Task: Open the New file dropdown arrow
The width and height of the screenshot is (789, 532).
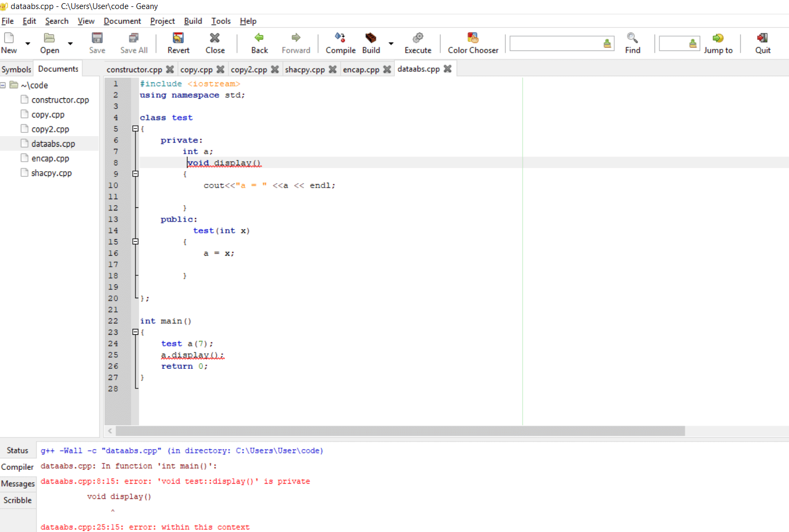Action: [x=28, y=44]
